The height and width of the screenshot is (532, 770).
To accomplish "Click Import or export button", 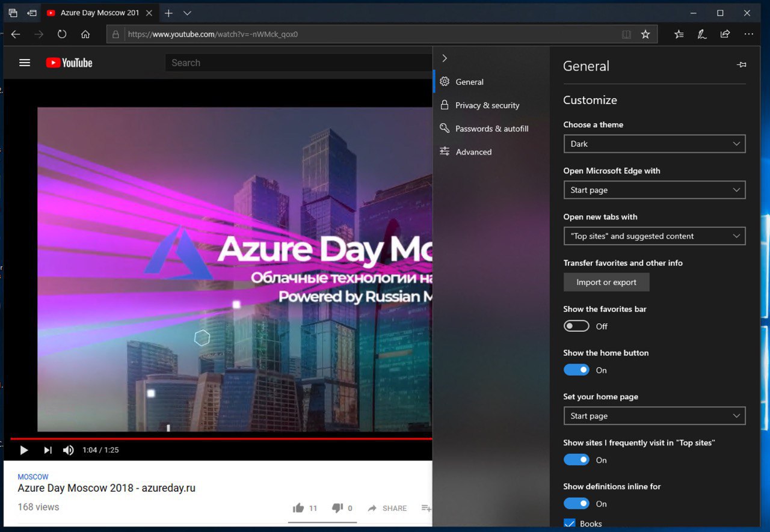I will tap(606, 282).
